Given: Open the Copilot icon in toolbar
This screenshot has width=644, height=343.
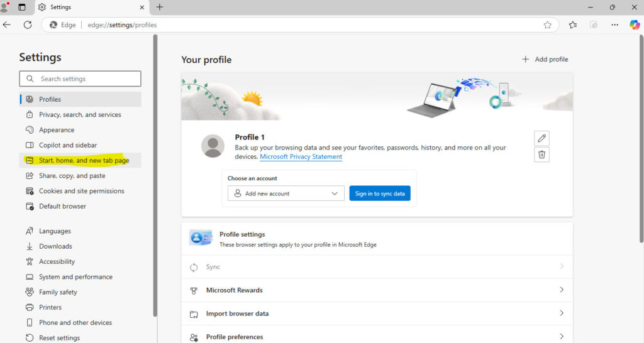Looking at the screenshot, I should pyautogui.click(x=634, y=24).
